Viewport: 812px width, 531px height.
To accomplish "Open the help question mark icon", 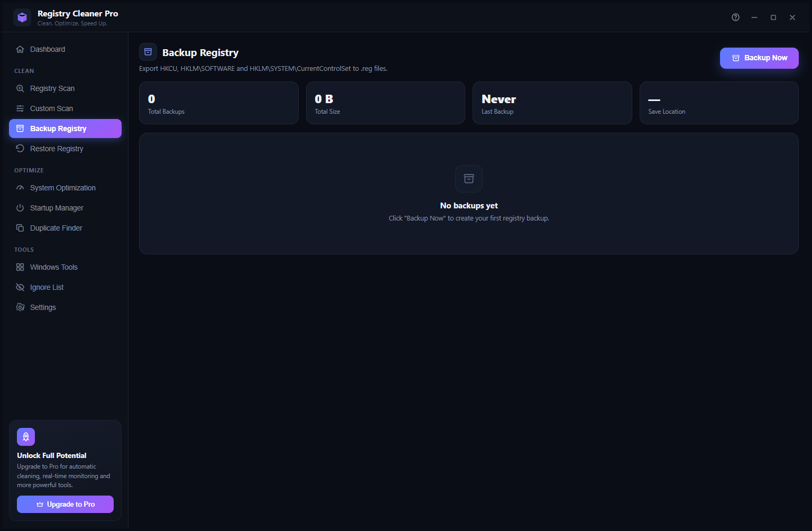I will coord(735,17).
